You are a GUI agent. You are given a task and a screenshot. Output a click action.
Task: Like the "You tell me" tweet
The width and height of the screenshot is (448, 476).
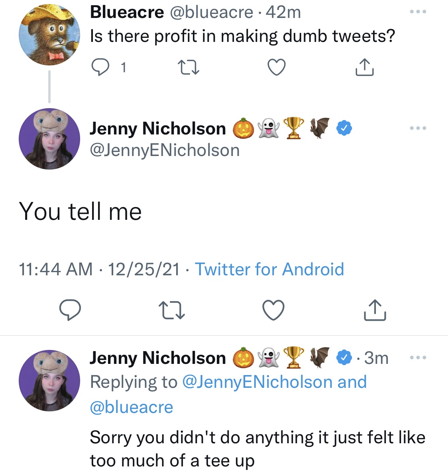[273, 310]
